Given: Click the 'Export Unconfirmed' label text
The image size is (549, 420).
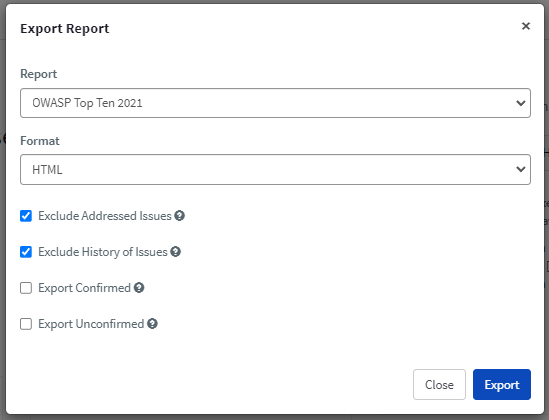Looking at the screenshot, I should coord(91,324).
